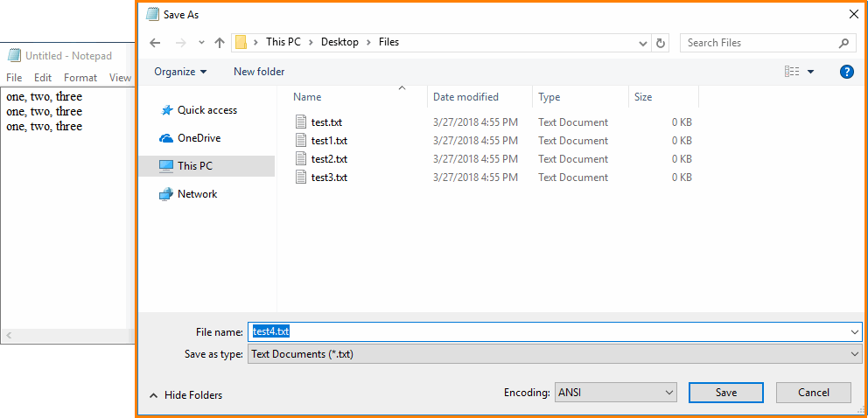
Task: Click This PC in the breadcrumb
Action: tap(283, 42)
